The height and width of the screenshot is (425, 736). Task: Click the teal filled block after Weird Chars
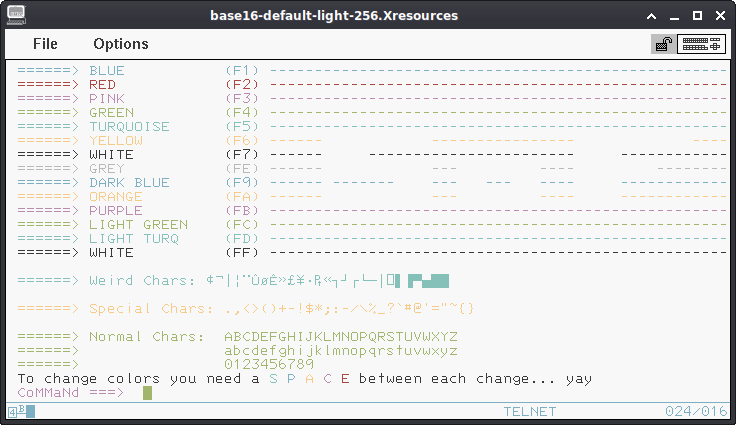click(x=429, y=281)
